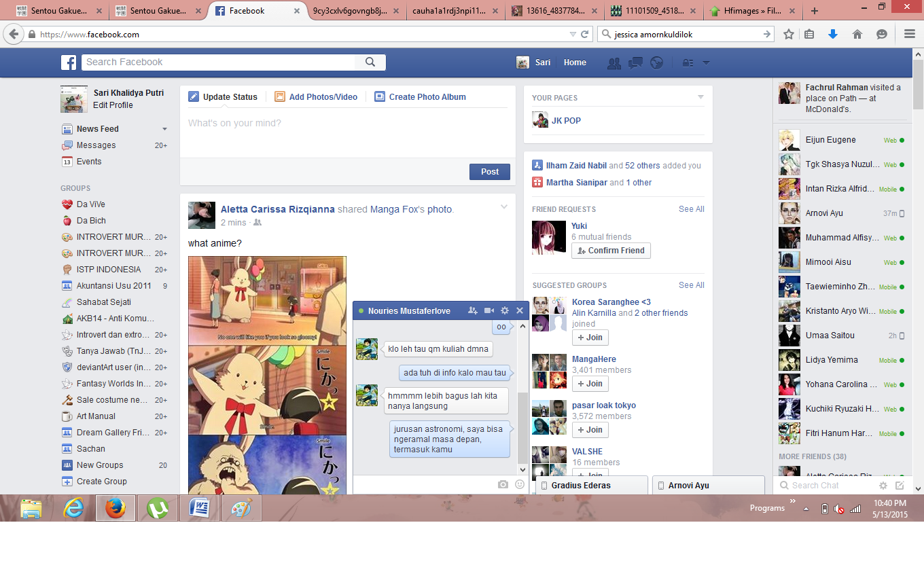The height and width of the screenshot is (561, 924).
Task: Close the Nouries Mustaferlove chat window
Action: pyautogui.click(x=520, y=310)
